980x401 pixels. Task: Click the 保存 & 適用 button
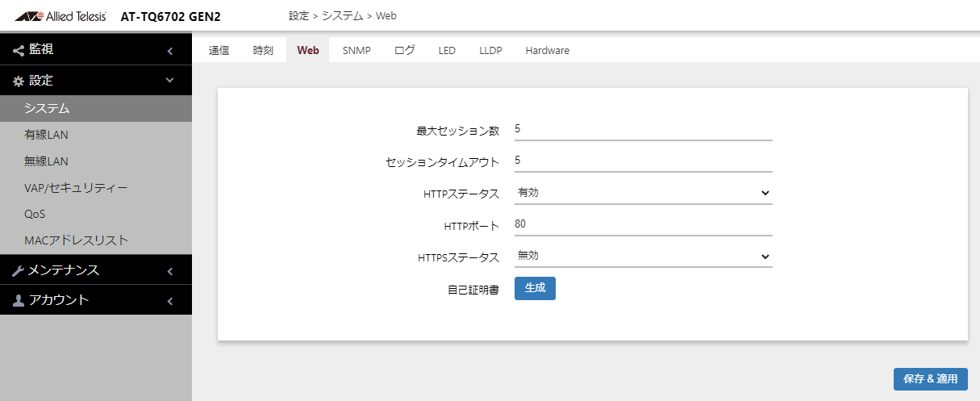tap(930, 379)
